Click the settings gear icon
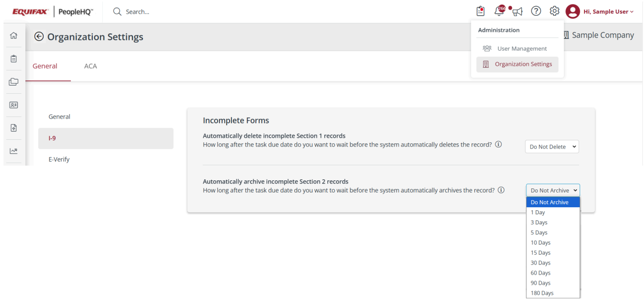 coord(554,11)
